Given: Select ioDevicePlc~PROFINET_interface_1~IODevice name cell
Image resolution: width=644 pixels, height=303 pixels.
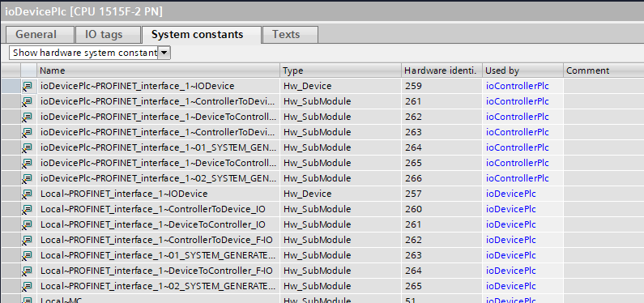Looking at the screenshot, I should 159,86.
